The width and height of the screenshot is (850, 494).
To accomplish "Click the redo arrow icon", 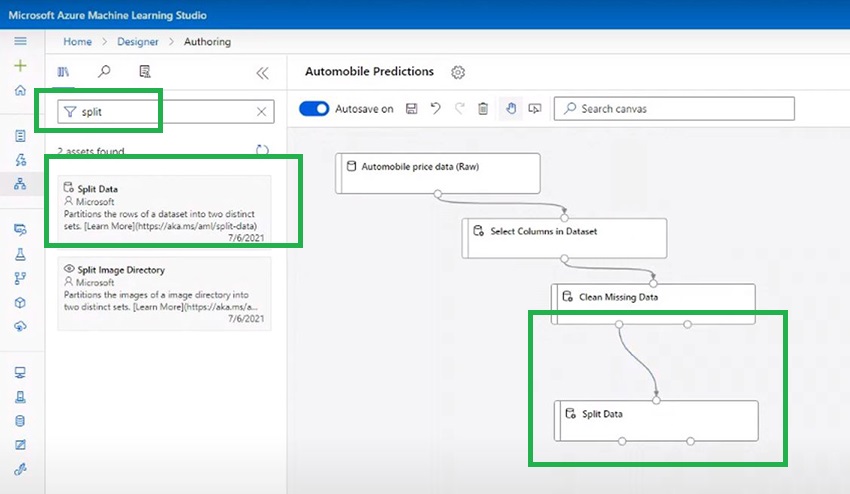I will coord(460,108).
